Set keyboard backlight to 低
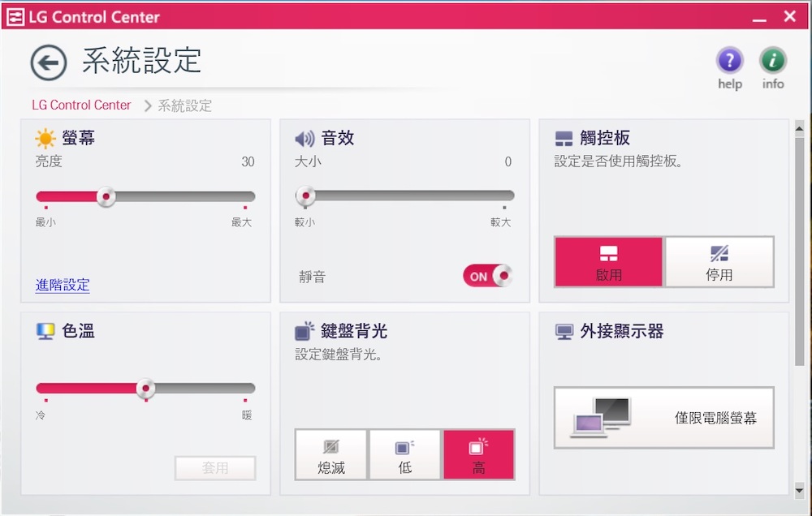Viewport: 812px width, 516px height. (x=405, y=455)
